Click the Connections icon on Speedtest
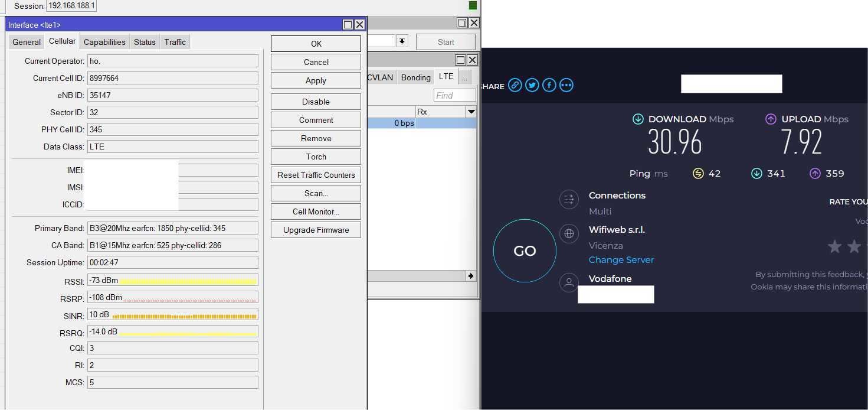This screenshot has width=868, height=410. [569, 199]
